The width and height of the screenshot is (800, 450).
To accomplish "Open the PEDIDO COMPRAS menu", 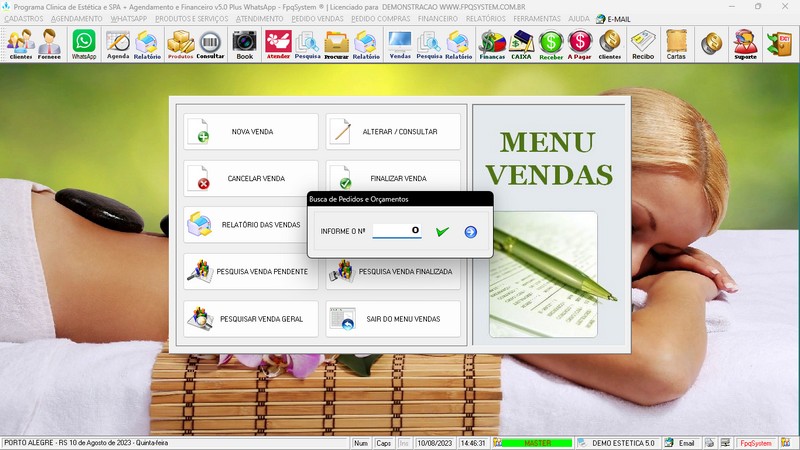I will point(381,19).
